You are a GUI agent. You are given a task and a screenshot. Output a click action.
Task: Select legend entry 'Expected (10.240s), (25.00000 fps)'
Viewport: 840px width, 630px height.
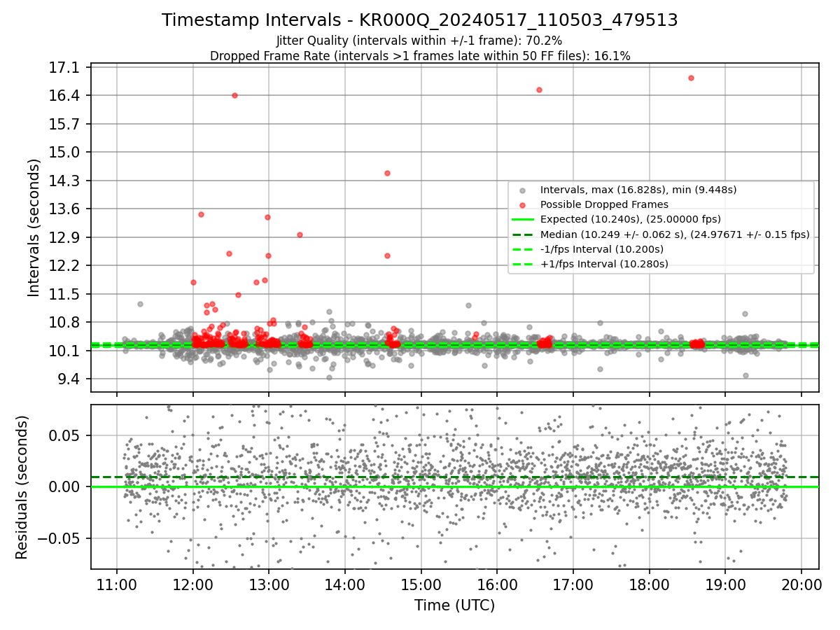click(630, 219)
